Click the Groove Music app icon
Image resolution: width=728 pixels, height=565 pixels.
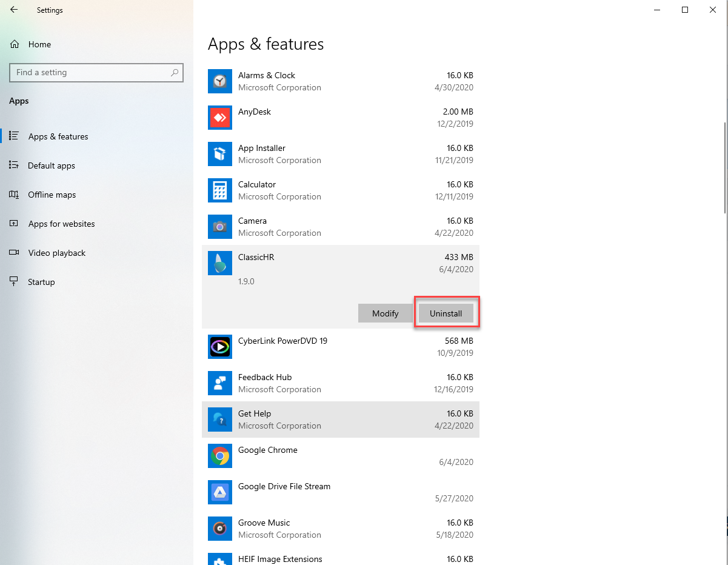(220, 529)
